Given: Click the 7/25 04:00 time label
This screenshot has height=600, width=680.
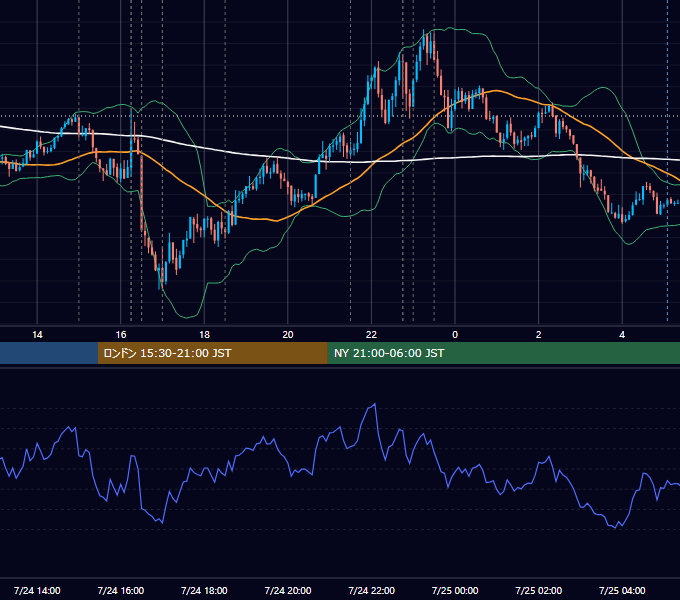Looking at the screenshot, I should [x=622, y=590].
